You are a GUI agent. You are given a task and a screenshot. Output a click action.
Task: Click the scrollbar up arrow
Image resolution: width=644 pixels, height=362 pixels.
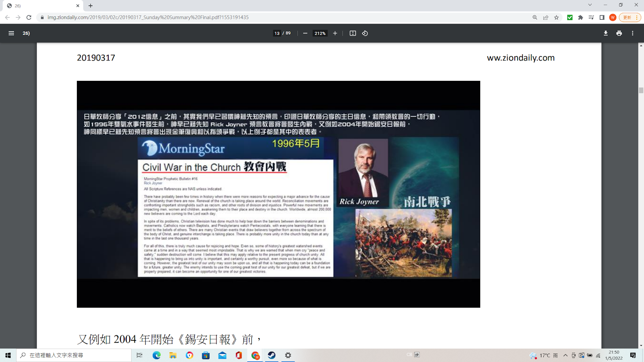click(641, 45)
